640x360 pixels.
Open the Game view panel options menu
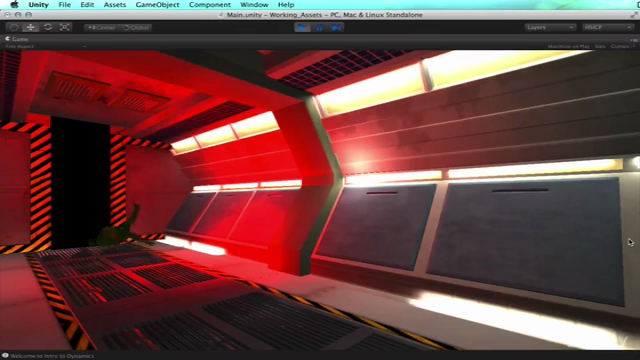coord(633,40)
